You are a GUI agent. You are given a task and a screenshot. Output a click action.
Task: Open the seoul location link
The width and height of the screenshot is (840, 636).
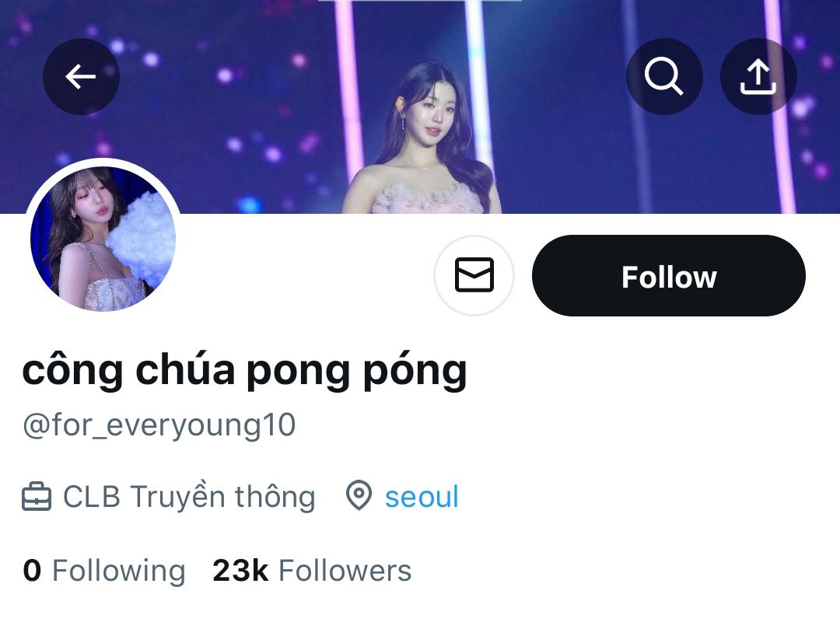[x=422, y=497]
